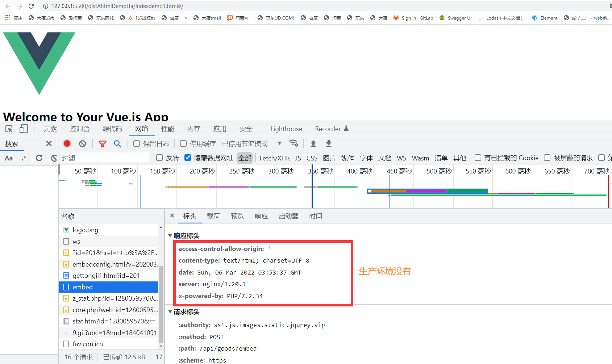Viewport: 612px width, 364px height.
Task: Open the 源代码 panel tab
Action: click(x=112, y=129)
